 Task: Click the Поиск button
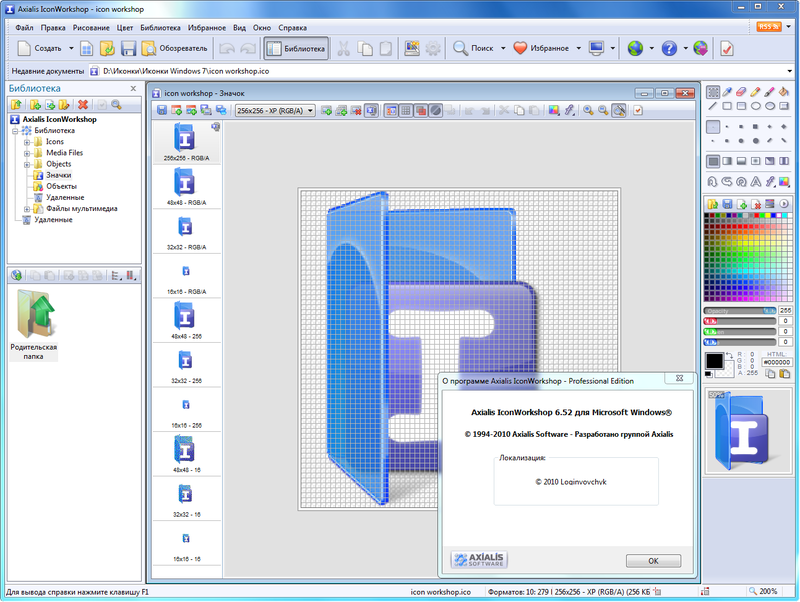473,48
